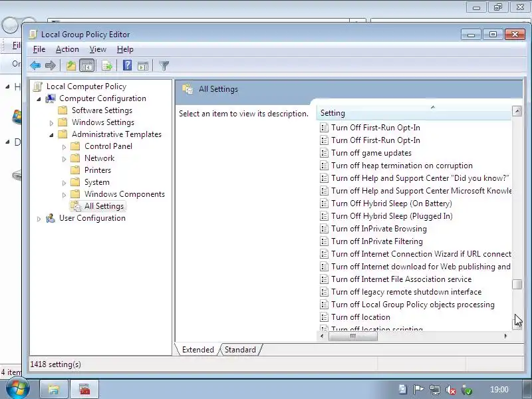Select Turn off InPrivate Filtering
Screen dimensions: 532x399
click(377, 241)
